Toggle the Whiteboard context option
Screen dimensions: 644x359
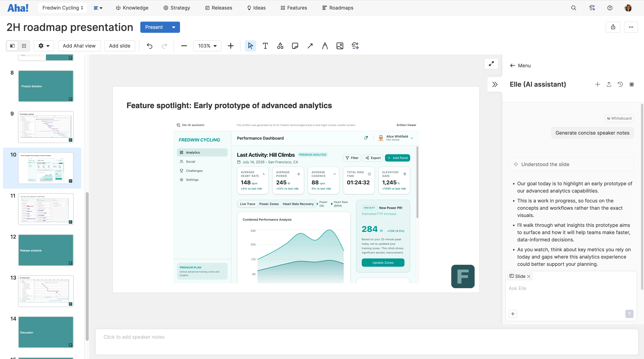tap(619, 118)
